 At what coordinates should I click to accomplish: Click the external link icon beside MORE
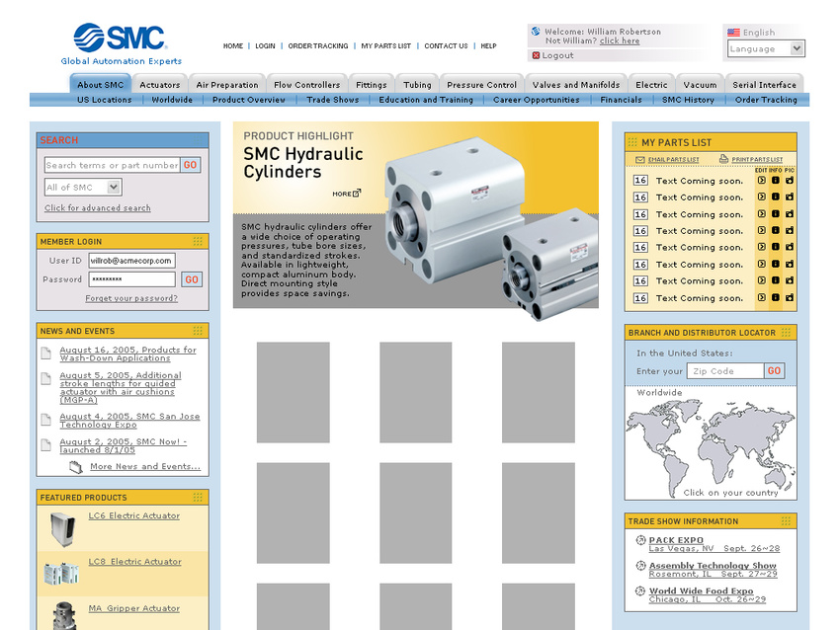tap(357, 193)
